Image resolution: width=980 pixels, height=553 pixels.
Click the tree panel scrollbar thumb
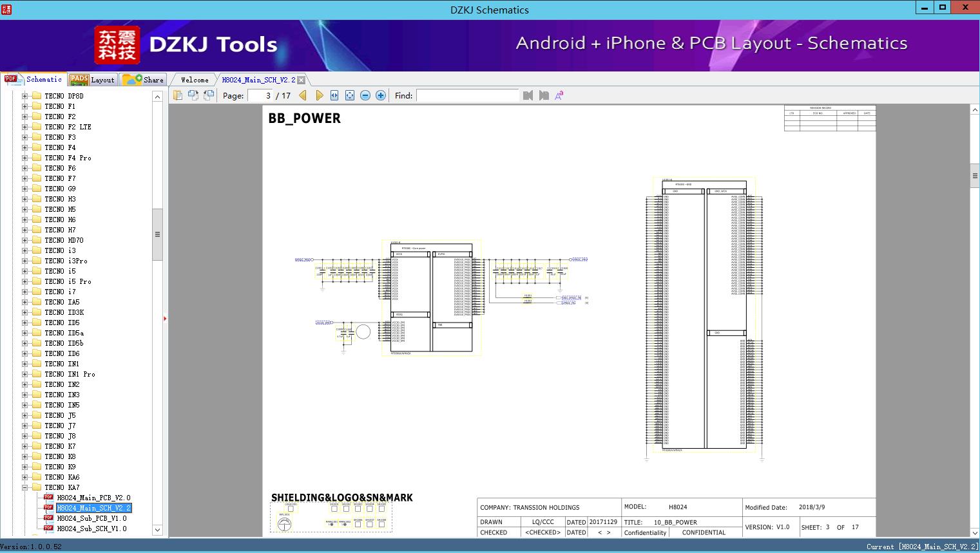[157, 234]
